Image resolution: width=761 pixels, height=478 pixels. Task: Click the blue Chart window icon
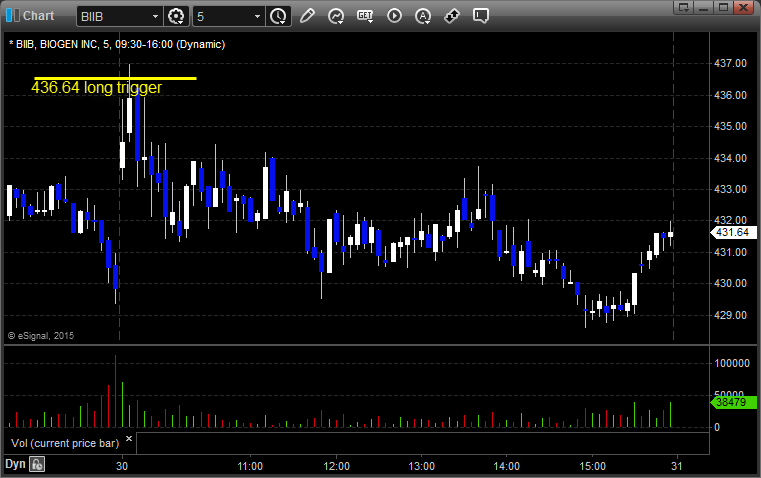[x=13, y=16]
